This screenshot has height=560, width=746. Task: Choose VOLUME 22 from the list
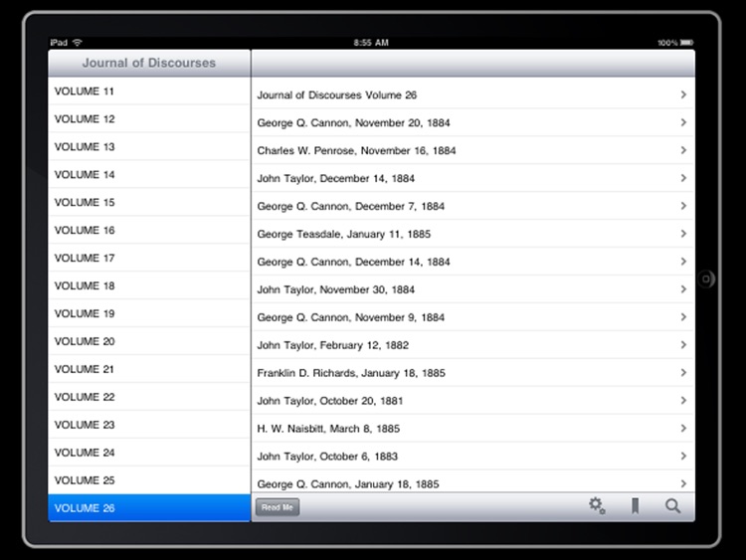pos(149,397)
